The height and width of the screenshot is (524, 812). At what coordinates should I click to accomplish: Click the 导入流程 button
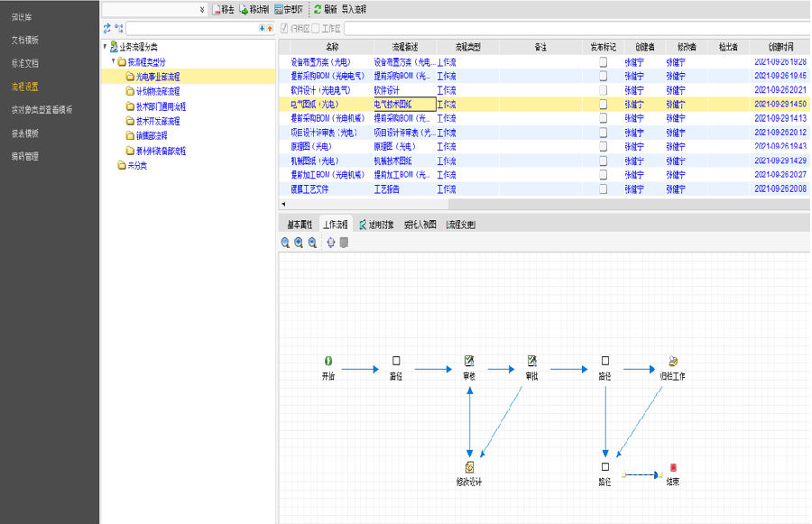(x=354, y=9)
